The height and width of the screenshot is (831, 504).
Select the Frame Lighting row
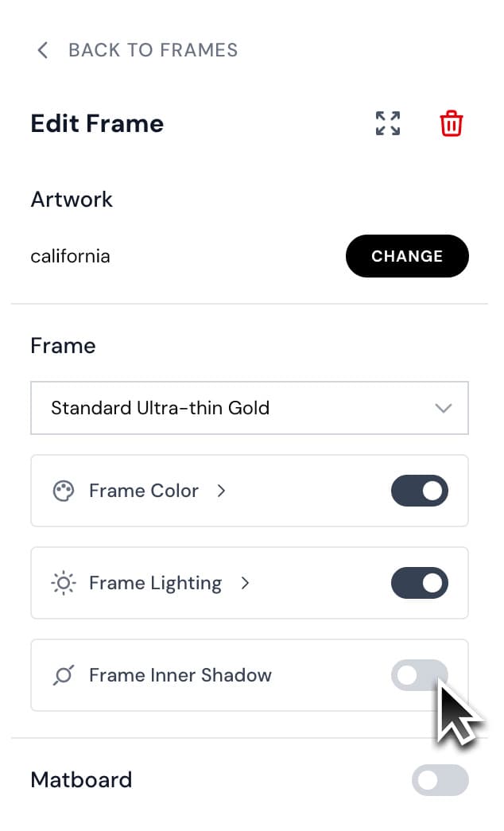click(x=155, y=583)
